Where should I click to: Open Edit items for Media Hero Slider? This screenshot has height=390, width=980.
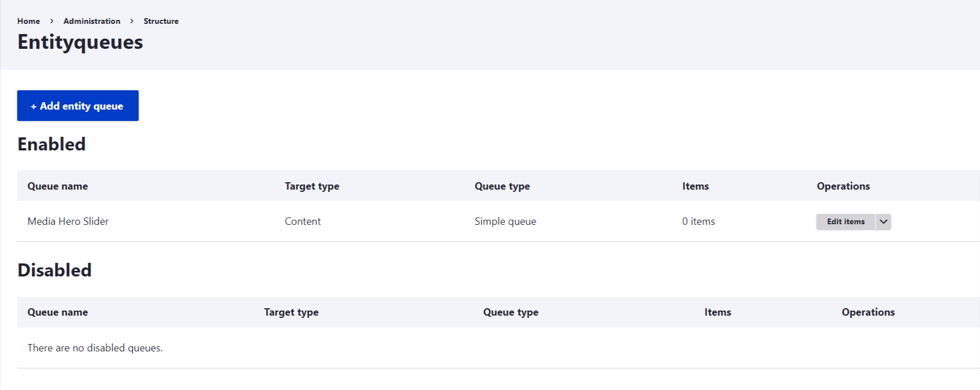coord(845,221)
